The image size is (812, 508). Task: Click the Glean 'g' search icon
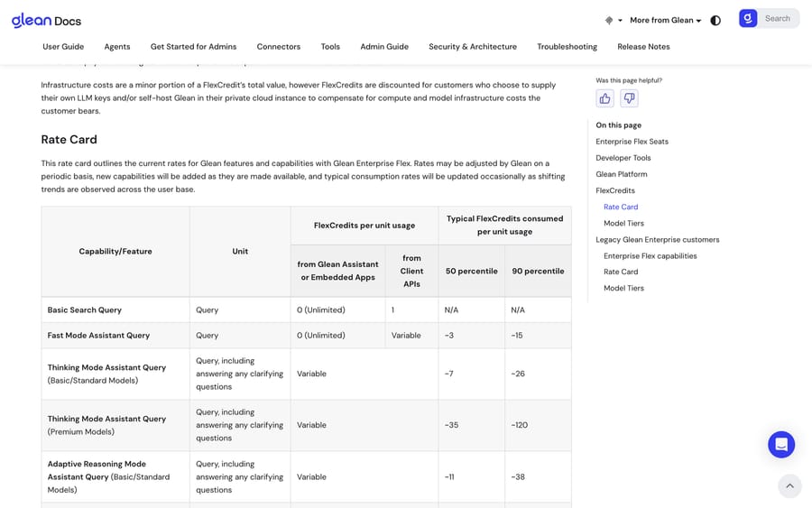(x=748, y=19)
